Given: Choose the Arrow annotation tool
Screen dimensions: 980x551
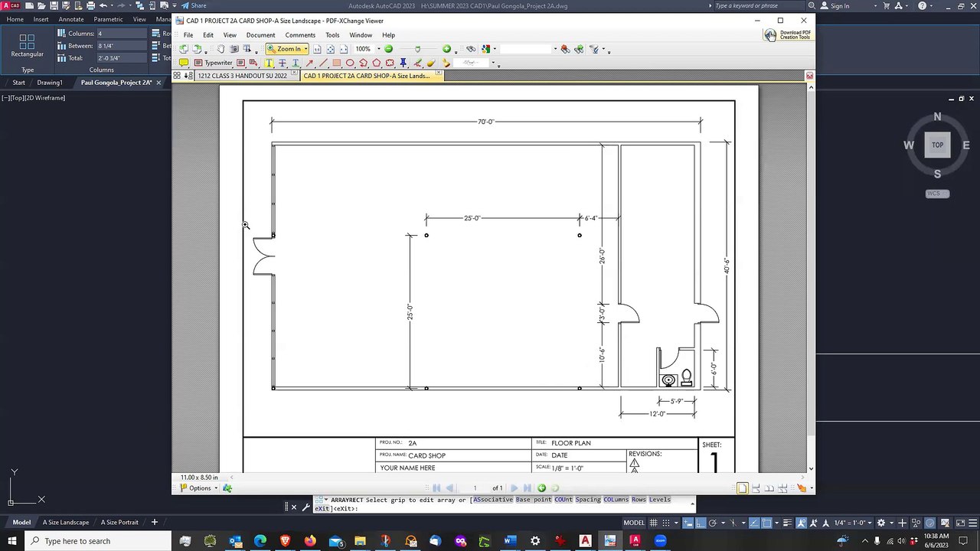Looking at the screenshot, I should point(309,63).
